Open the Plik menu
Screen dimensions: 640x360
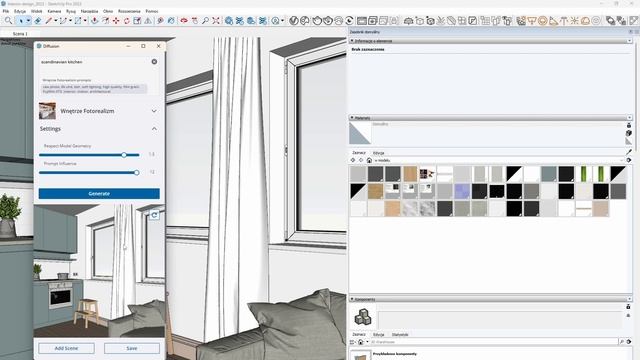(x=6, y=11)
